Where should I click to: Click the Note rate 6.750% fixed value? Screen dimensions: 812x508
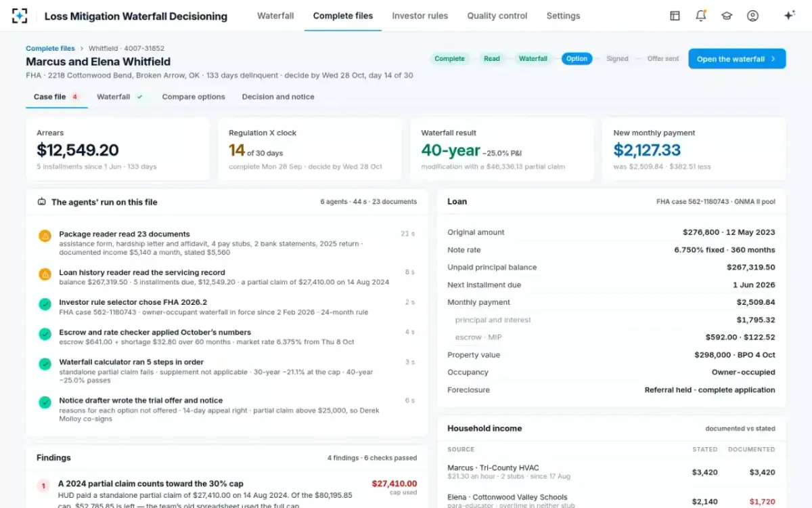[x=725, y=250]
